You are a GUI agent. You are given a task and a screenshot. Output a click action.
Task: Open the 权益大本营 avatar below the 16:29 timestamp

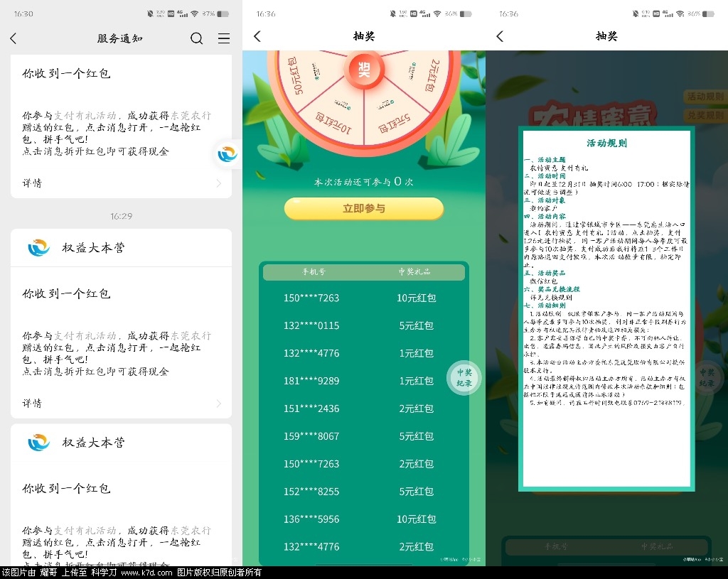39,248
